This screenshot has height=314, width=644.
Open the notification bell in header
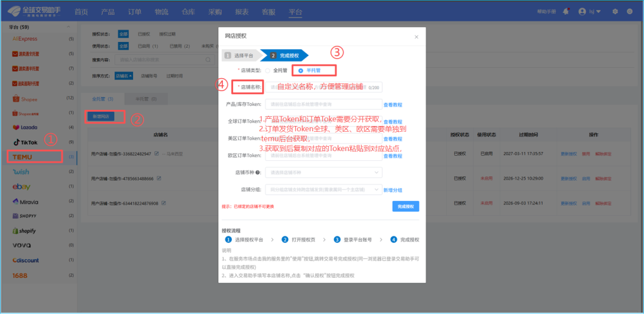(x=566, y=12)
